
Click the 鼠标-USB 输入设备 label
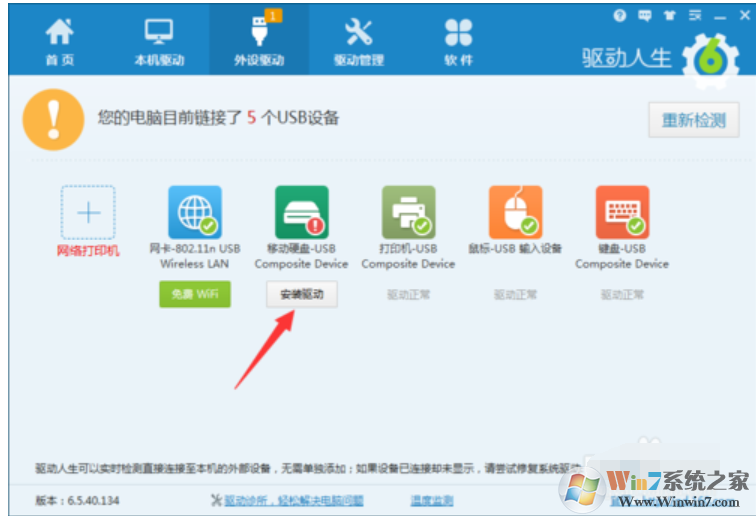coord(515,249)
